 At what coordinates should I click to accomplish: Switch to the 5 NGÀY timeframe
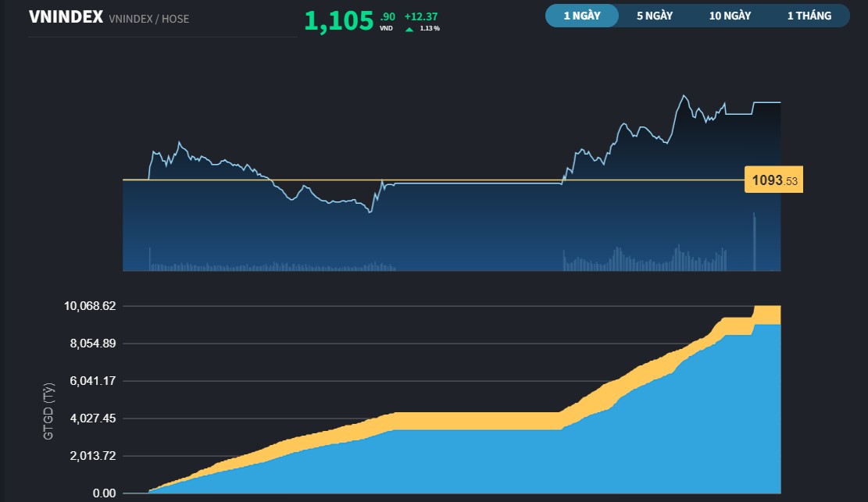(x=655, y=16)
